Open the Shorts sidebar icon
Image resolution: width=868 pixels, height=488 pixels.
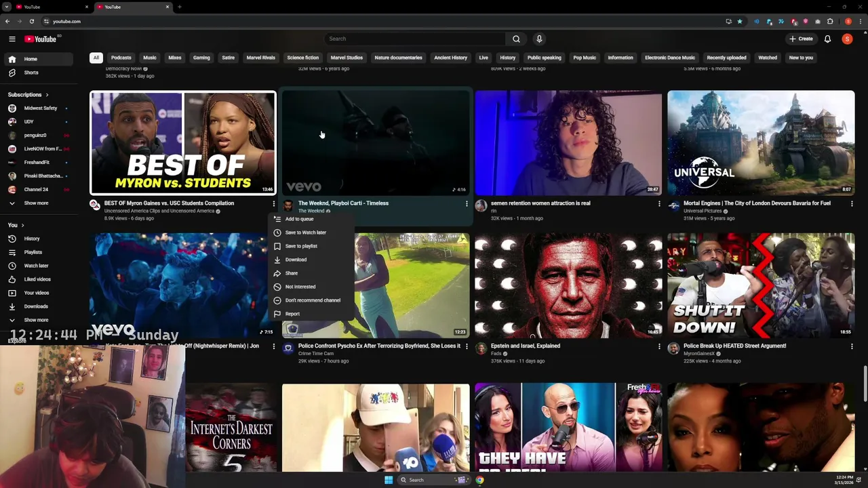12,73
